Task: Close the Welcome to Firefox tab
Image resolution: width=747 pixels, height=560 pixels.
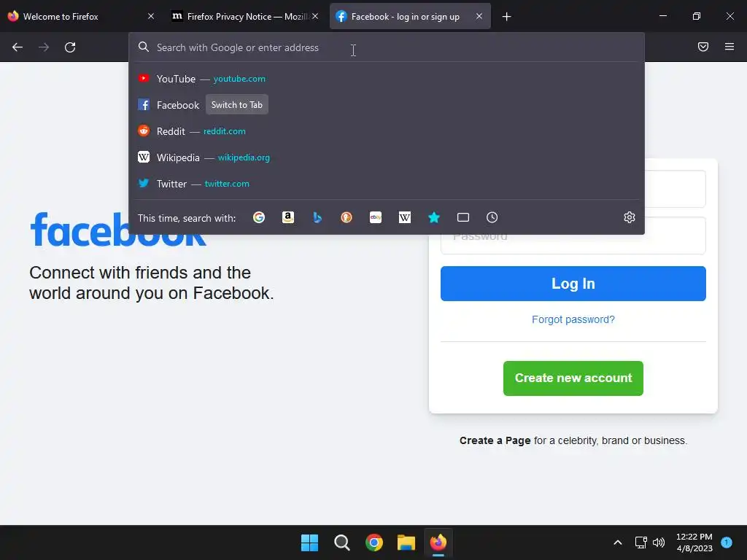Action: [151, 16]
